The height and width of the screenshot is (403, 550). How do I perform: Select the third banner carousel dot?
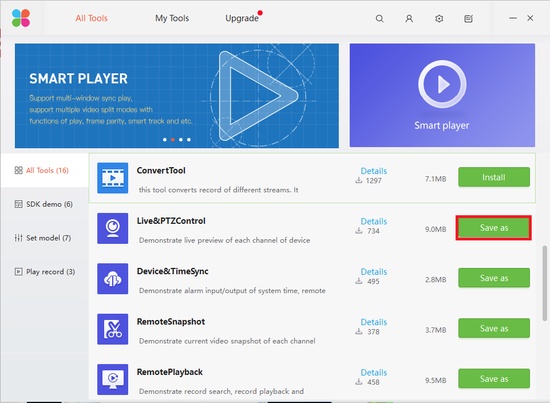(x=181, y=140)
